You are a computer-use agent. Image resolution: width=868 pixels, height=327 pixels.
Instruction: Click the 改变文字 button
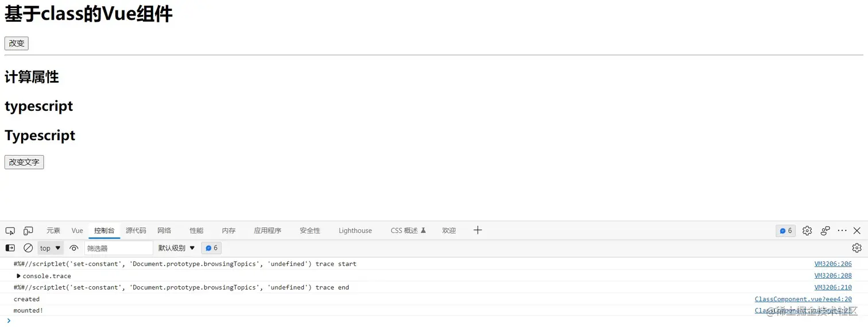(x=24, y=162)
